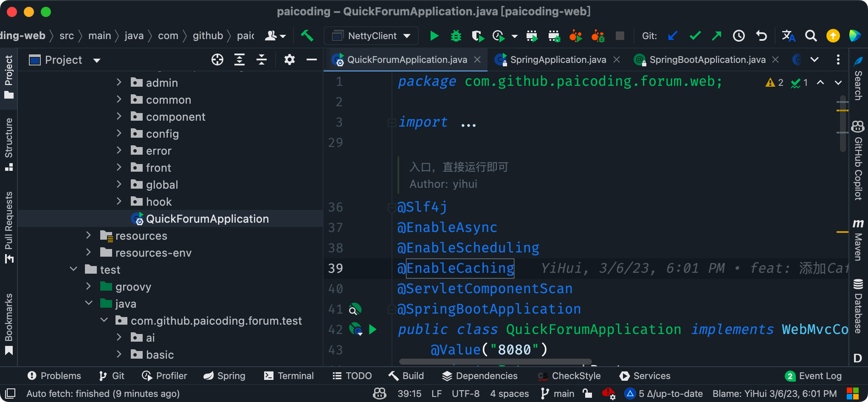Expand all nodes in Project panel
This screenshot has width=868, height=402.
(240, 60)
